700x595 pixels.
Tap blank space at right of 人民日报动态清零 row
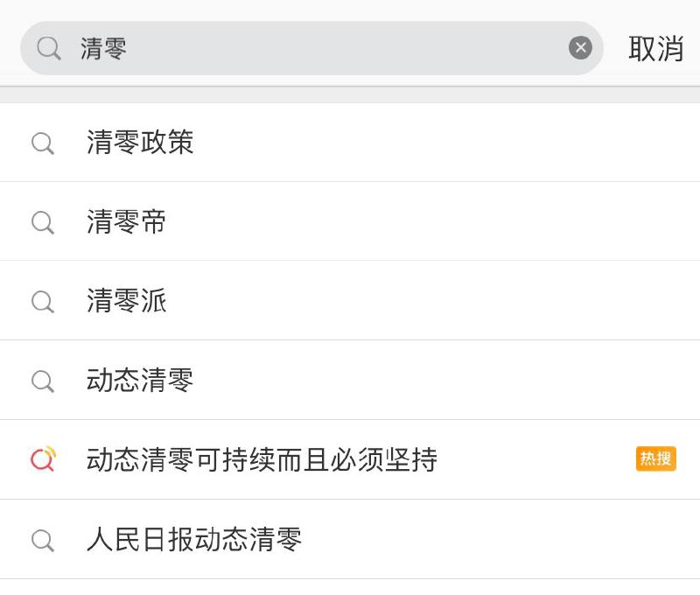pos(507,539)
